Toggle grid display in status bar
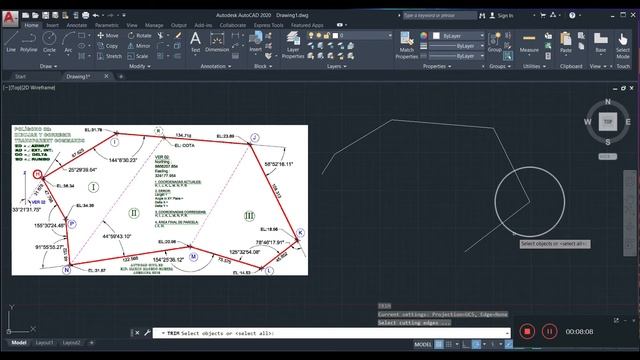Viewport: 640px width, 360px height. [439, 344]
